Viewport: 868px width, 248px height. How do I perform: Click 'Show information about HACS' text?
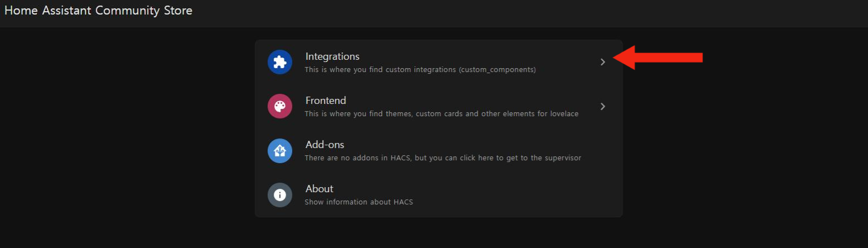[x=358, y=202]
